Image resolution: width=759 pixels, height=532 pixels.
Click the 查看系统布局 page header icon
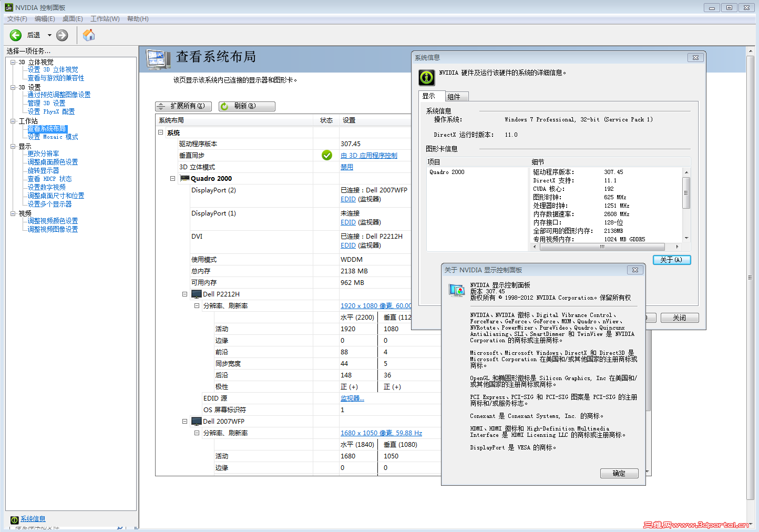pyautogui.click(x=158, y=60)
